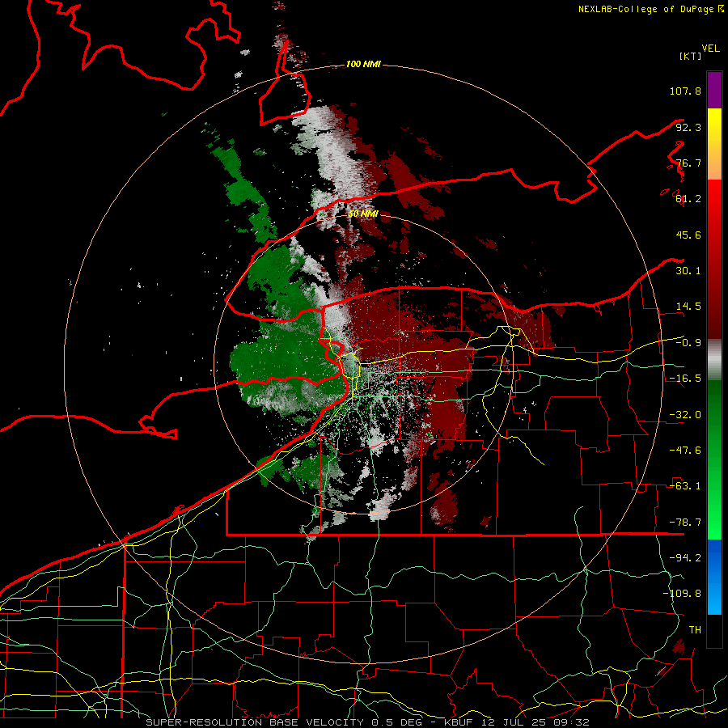Viewport: 728px width, 728px height.
Task: Click the -47.6 legend value
Action: tap(685, 451)
